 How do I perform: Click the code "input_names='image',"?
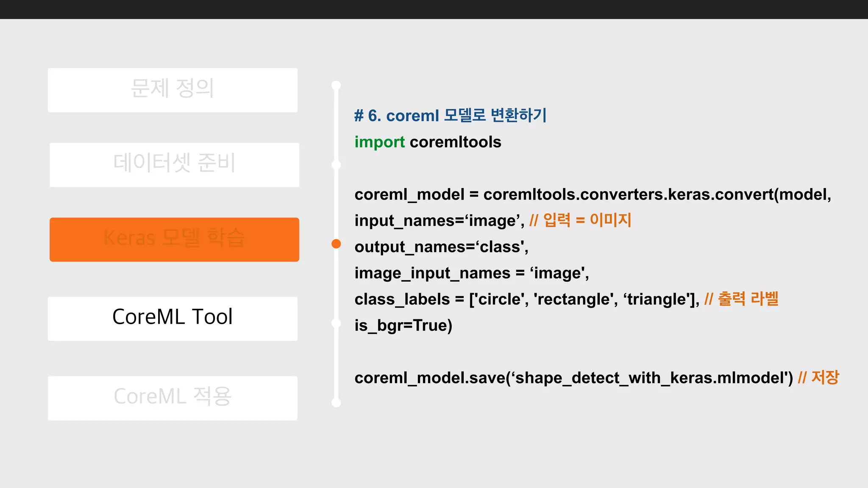[440, 221]
